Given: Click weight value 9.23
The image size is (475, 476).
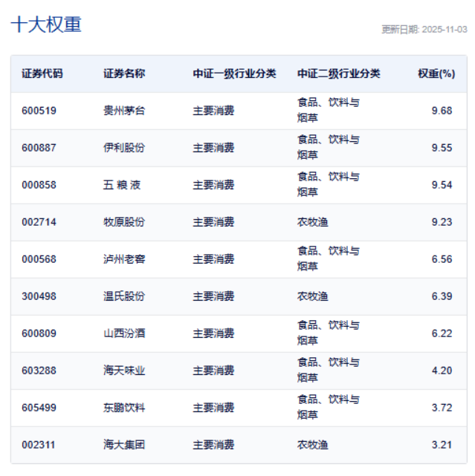Looking at the screenshot, I should [x=442, y=222].
